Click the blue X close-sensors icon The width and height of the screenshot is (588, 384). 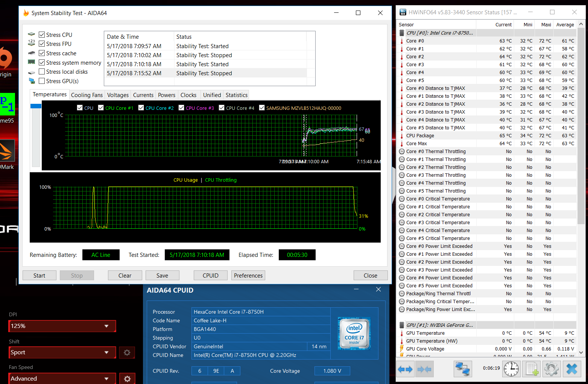tap(571, 369)
